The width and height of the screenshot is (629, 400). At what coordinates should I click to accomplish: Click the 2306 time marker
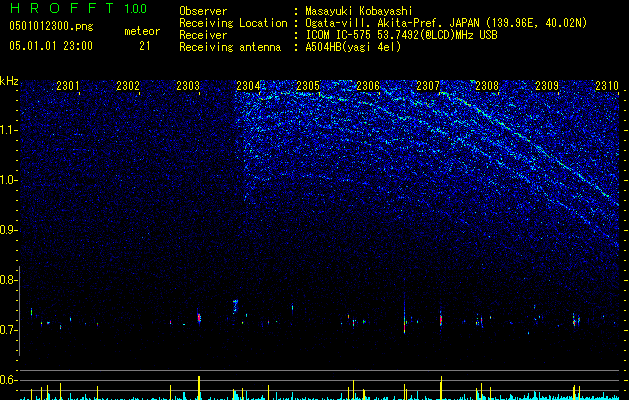tap(368, 86)
